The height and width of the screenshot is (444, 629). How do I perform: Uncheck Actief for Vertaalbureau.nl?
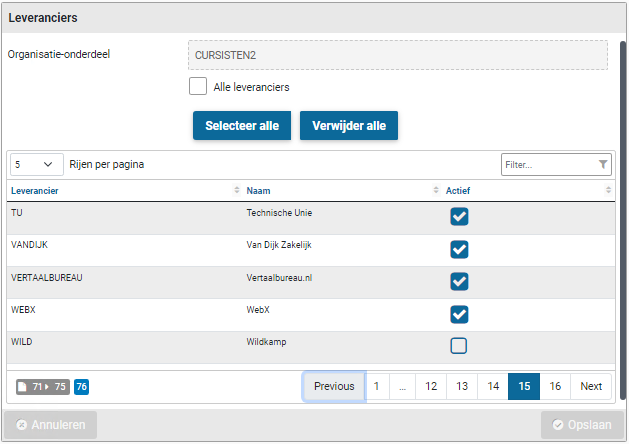(x=459, y=281)
